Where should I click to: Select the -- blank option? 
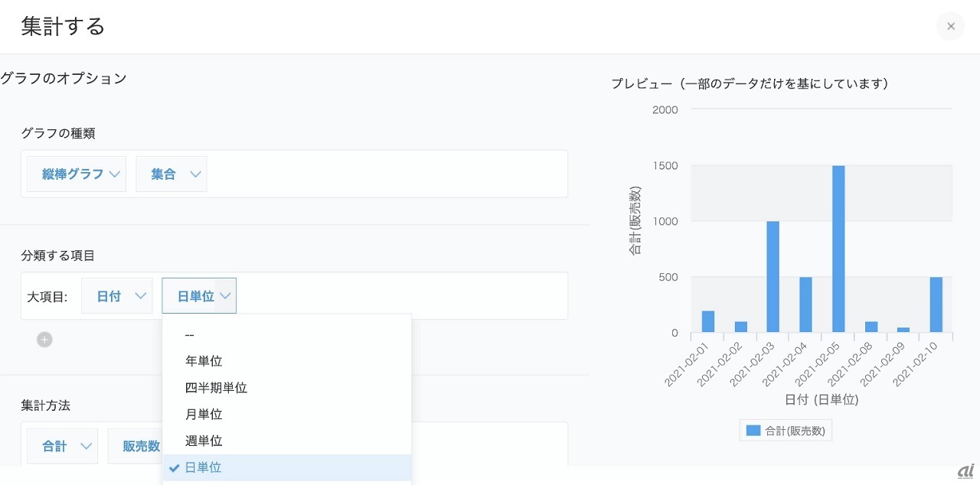tap(190, 334)
